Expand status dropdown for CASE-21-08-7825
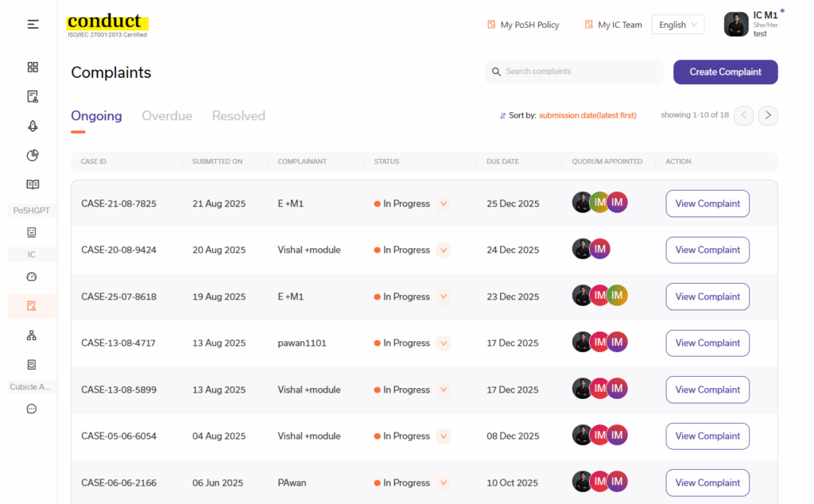This screenshot has height=504, width=814. (x=444, y=204)
